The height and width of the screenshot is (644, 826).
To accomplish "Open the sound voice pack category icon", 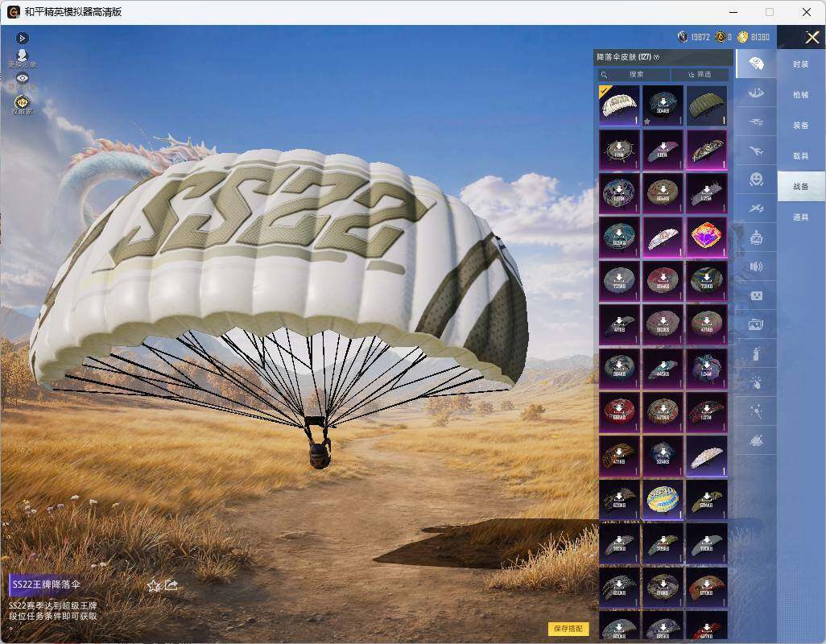I will point(756,266).
